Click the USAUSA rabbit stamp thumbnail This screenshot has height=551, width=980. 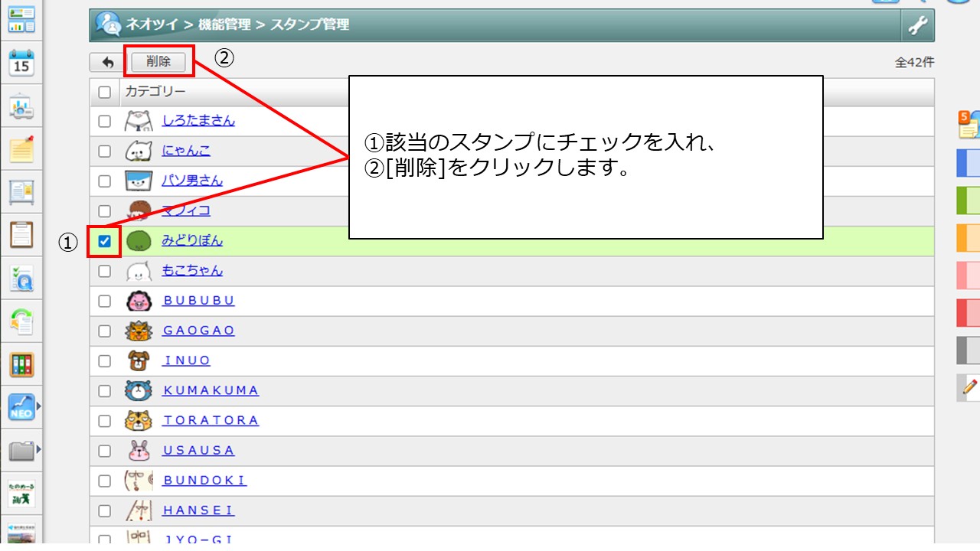[138, 450]
